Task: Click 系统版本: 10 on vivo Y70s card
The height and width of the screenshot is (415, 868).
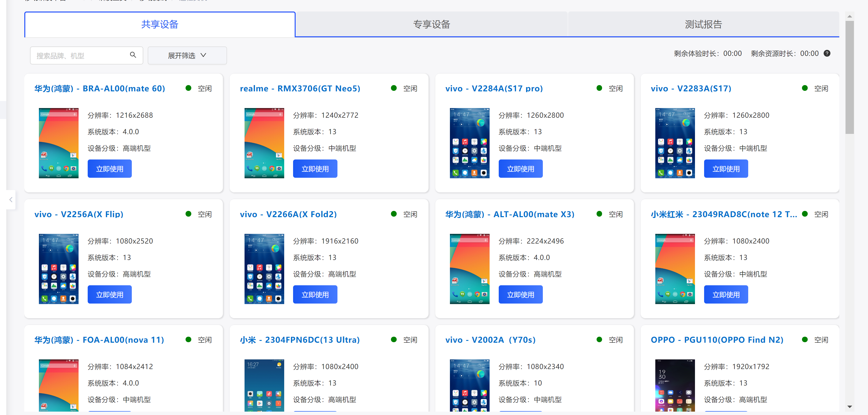Action: click(520, 383)
